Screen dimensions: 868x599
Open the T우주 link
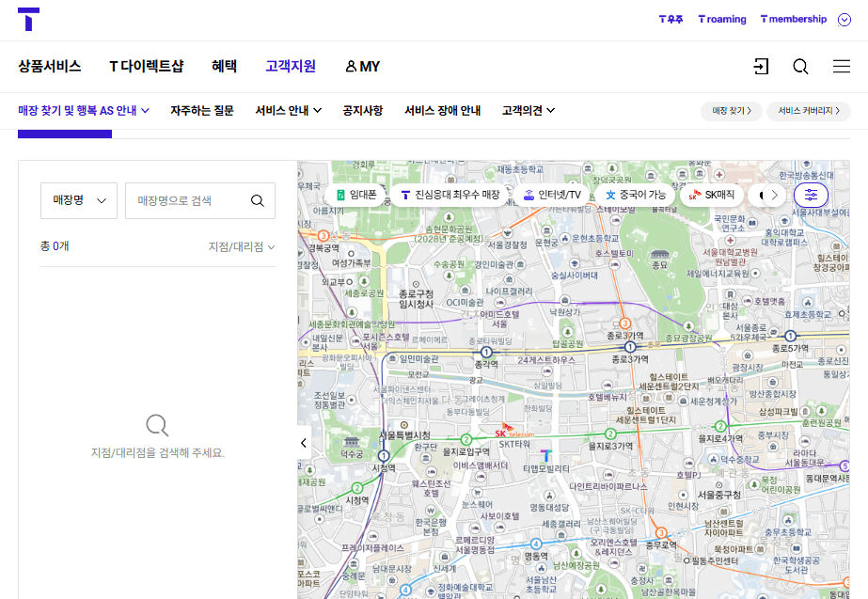pos(671,20)
